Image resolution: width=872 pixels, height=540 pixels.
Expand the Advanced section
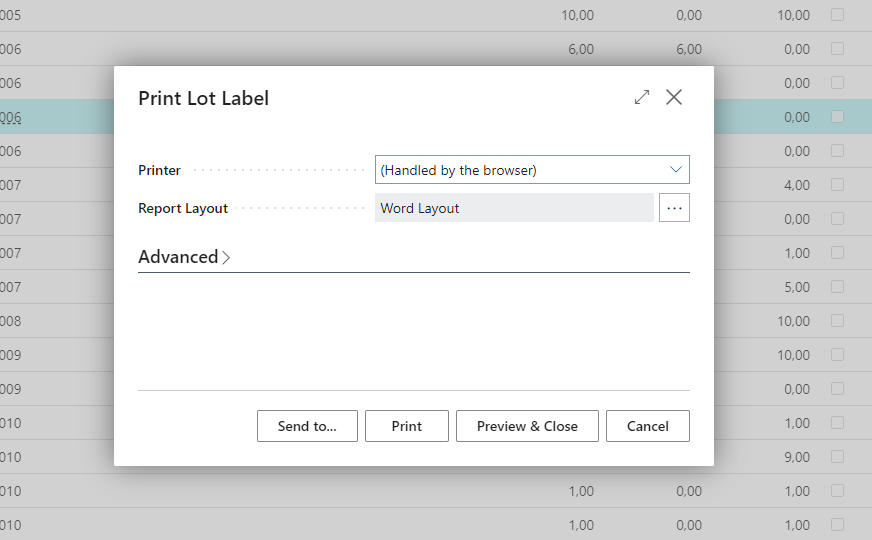tap(184, 257)
